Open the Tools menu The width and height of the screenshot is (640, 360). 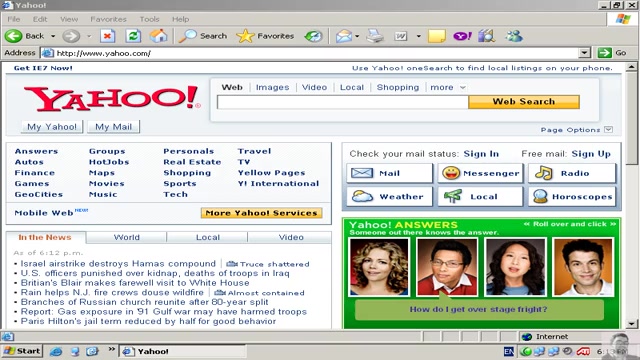149,19
